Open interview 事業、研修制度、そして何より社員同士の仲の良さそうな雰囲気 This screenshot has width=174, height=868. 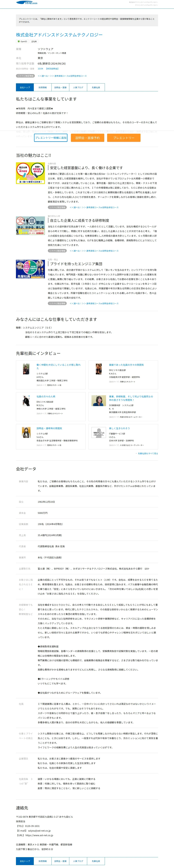[x=131, y=398]
